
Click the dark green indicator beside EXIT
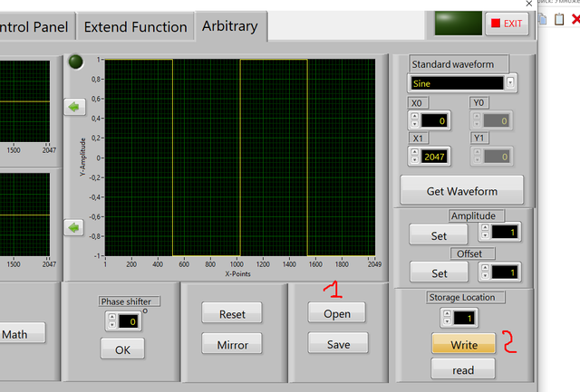coord(459,24)
